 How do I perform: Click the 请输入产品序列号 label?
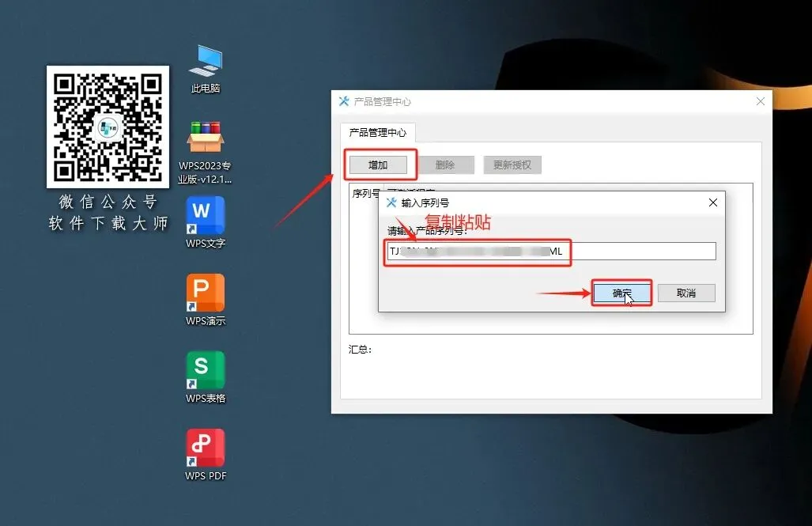(x=427, y=231)
